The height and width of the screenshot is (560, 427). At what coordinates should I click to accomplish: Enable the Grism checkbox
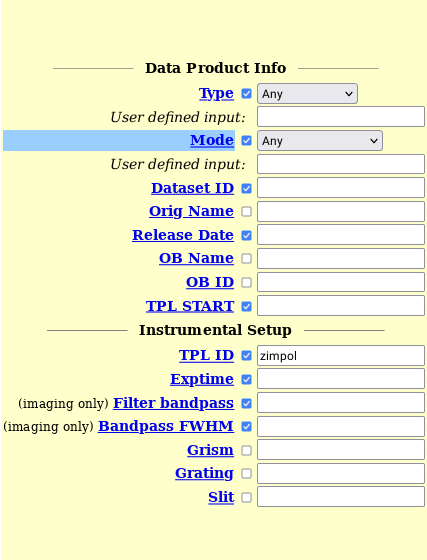pyautogui.click(x=246, y=450)
